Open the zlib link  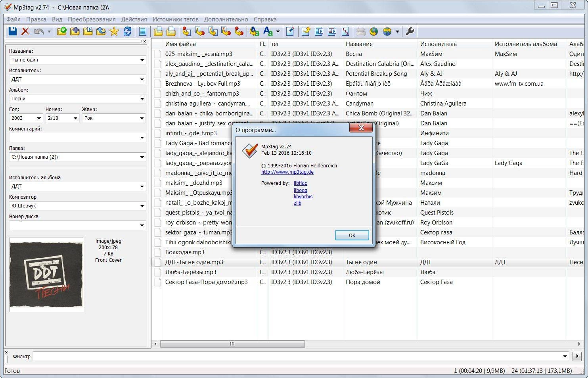297,203
